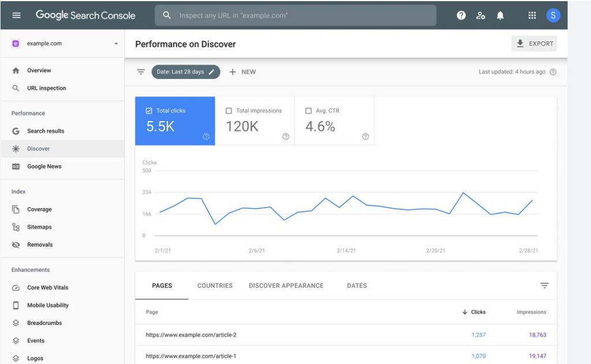Focus the Inspect any URL search field

click(295, 16)
